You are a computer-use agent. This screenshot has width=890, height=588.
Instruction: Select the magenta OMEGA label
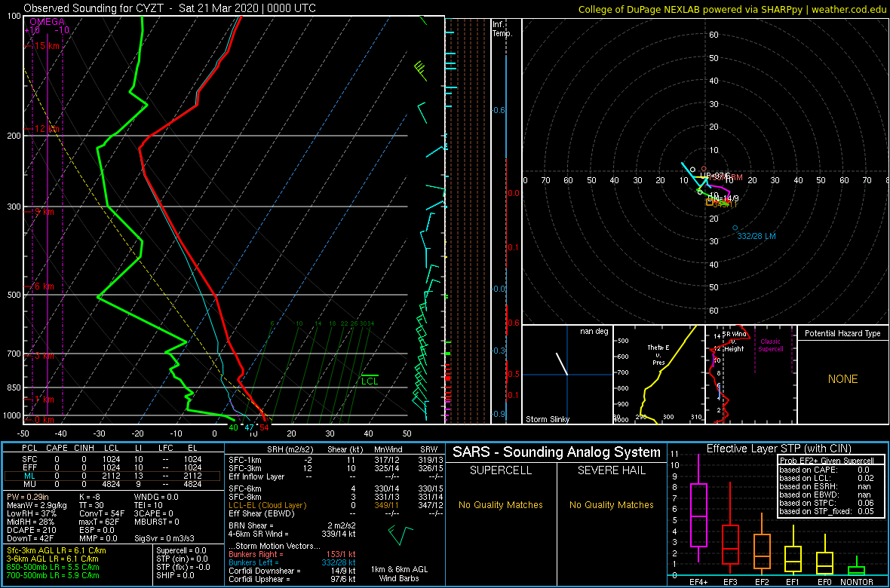coord(47,22)
